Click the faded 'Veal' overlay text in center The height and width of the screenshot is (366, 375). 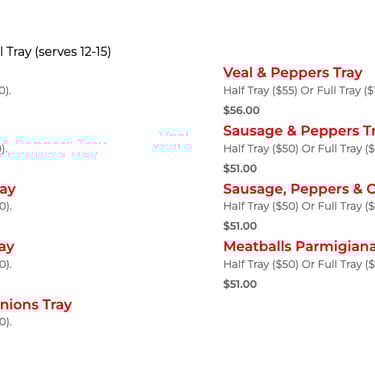(172, 140)
